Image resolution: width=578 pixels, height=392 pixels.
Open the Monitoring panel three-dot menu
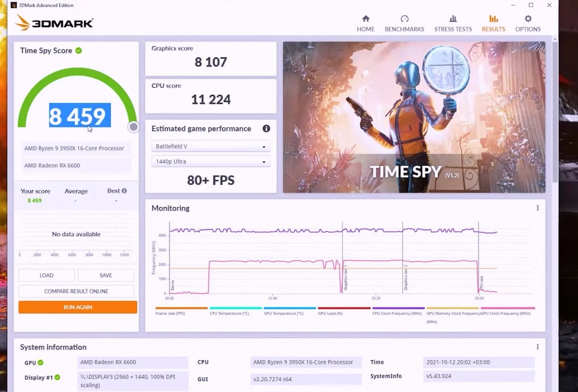click(537, 208)
